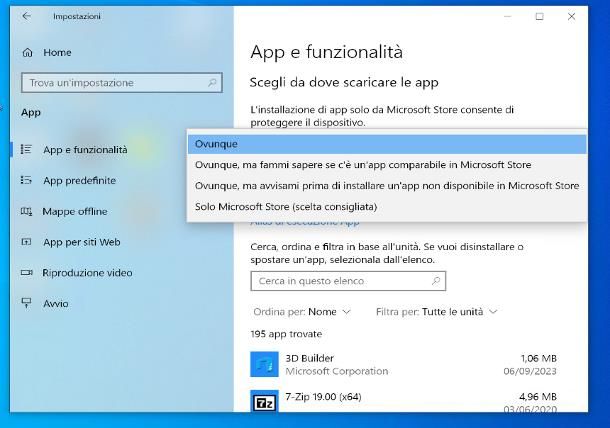
Task: Open Riproduzione video in the sidebar
Action: 87,273
